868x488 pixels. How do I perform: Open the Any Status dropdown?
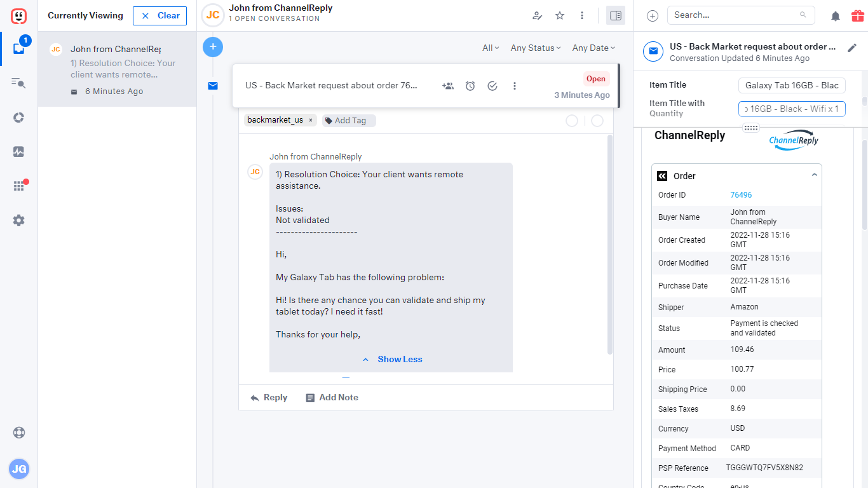click(x=536, y=48)
